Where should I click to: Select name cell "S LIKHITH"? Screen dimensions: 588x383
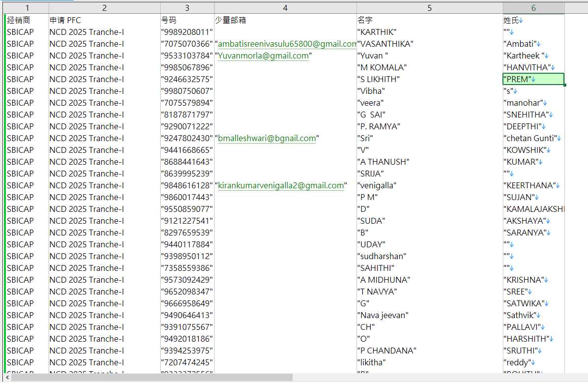pos(429,79)
